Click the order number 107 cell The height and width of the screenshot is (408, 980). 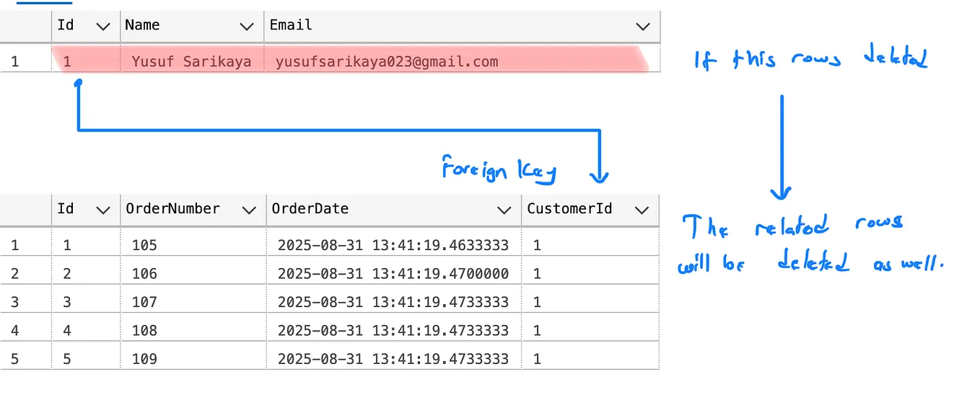click(x=144, y=302)
